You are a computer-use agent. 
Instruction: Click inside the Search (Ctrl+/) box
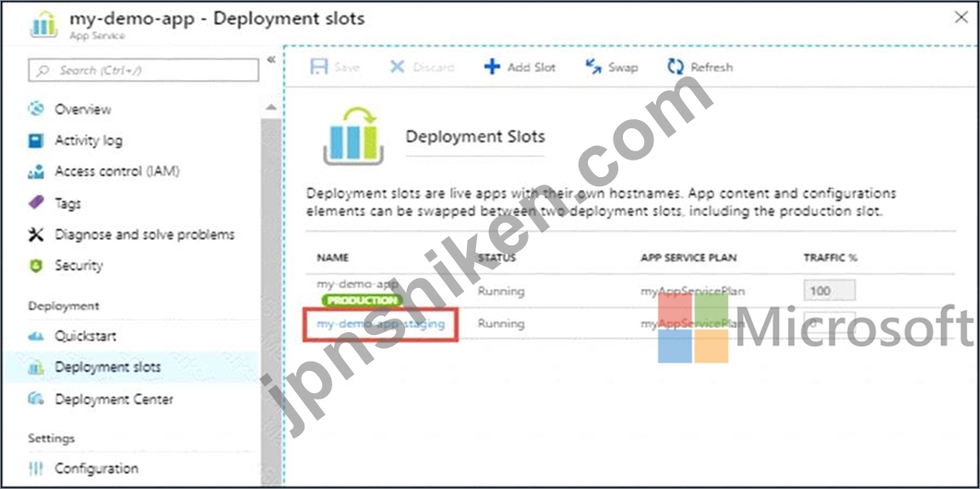pos(143,70)
